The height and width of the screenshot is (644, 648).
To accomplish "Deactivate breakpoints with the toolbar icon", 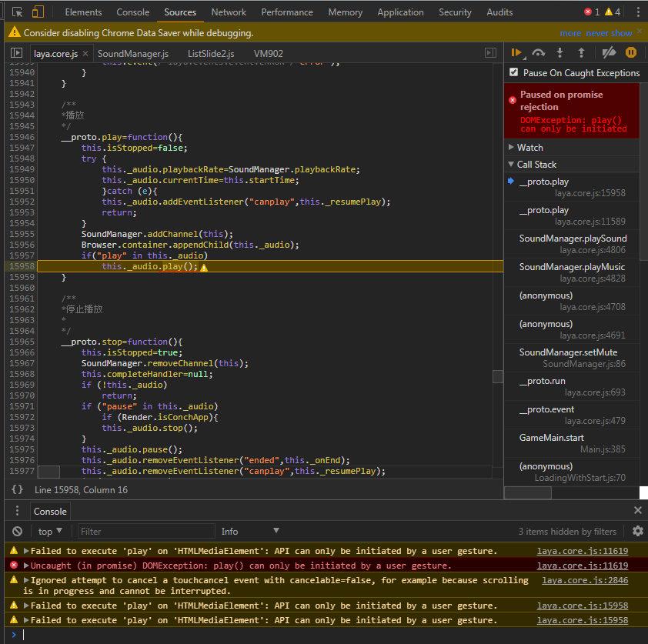I will 608,53.
